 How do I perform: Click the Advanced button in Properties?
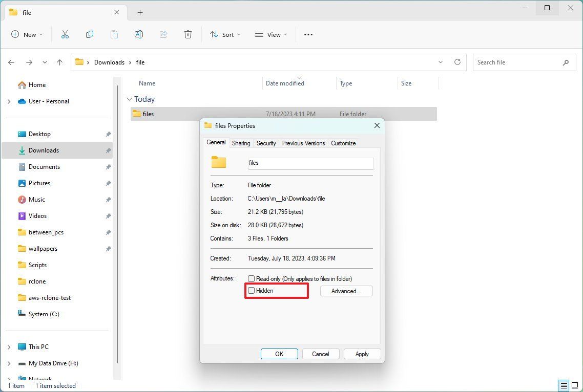(346, 291)
